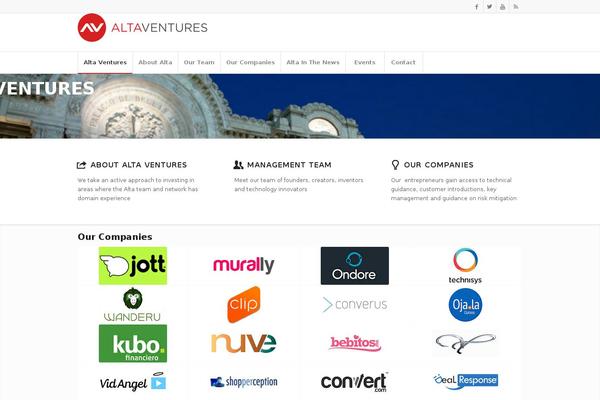Open the Management Team heading link
This screenshot has width=600, height=400.
tap(289, 165)
